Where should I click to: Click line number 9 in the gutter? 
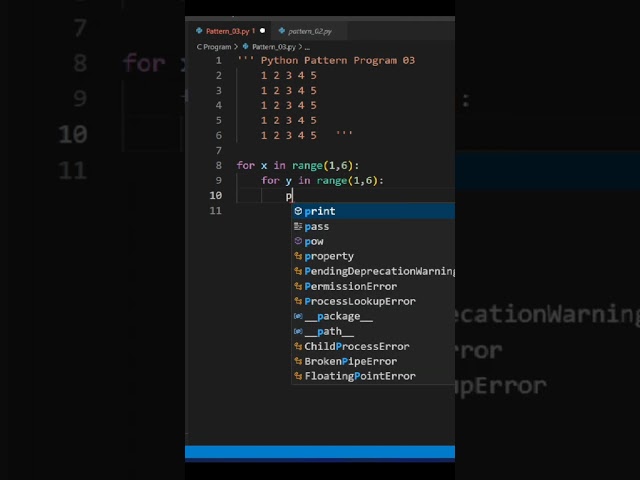point(219,180)
